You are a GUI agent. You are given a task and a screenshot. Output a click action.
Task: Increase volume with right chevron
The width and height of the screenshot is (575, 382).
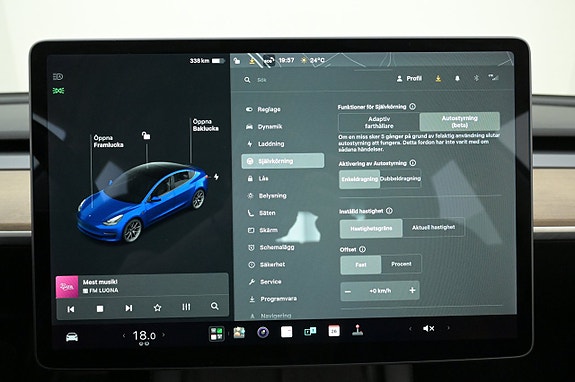pos(448,328)
